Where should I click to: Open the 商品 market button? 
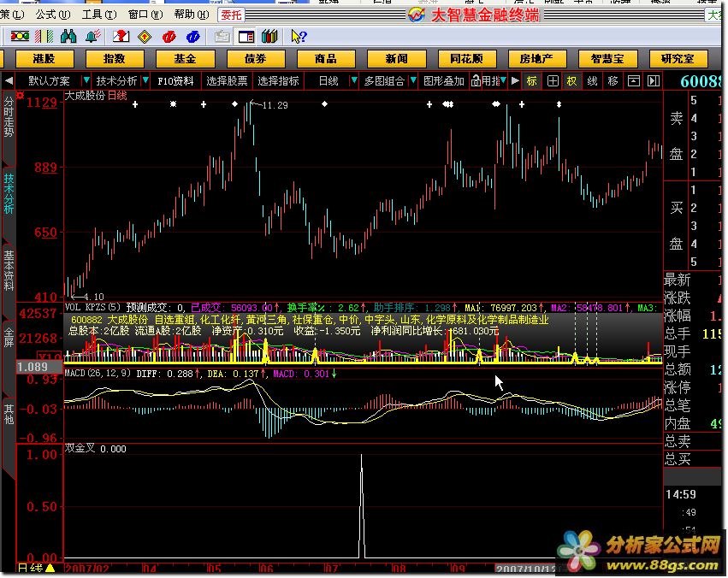pyautogui.click(x=325, y=59)
